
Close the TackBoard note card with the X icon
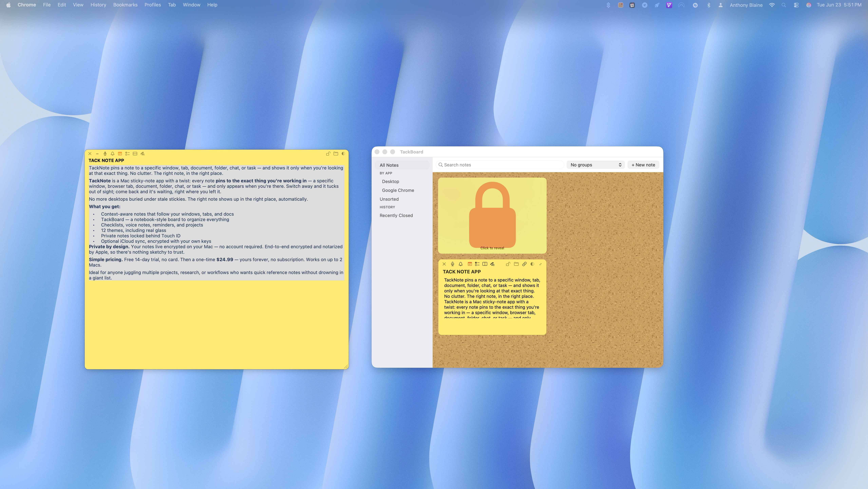click(444, 264)
